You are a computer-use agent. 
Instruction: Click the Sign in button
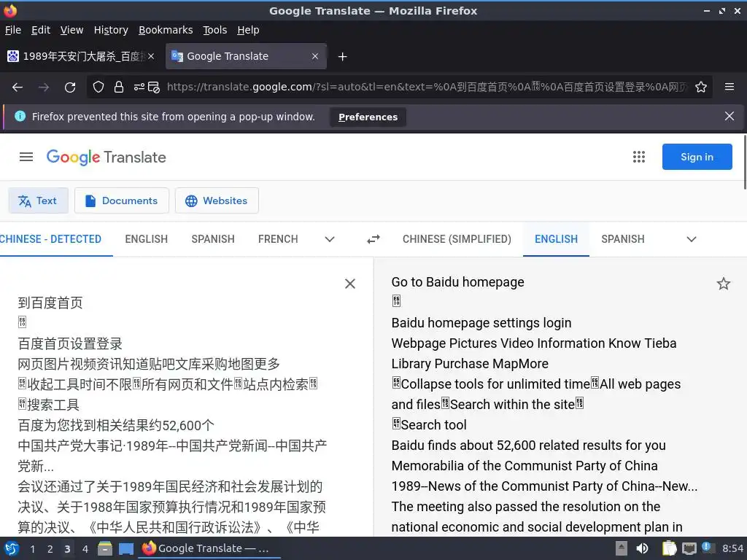pos(697,157)
